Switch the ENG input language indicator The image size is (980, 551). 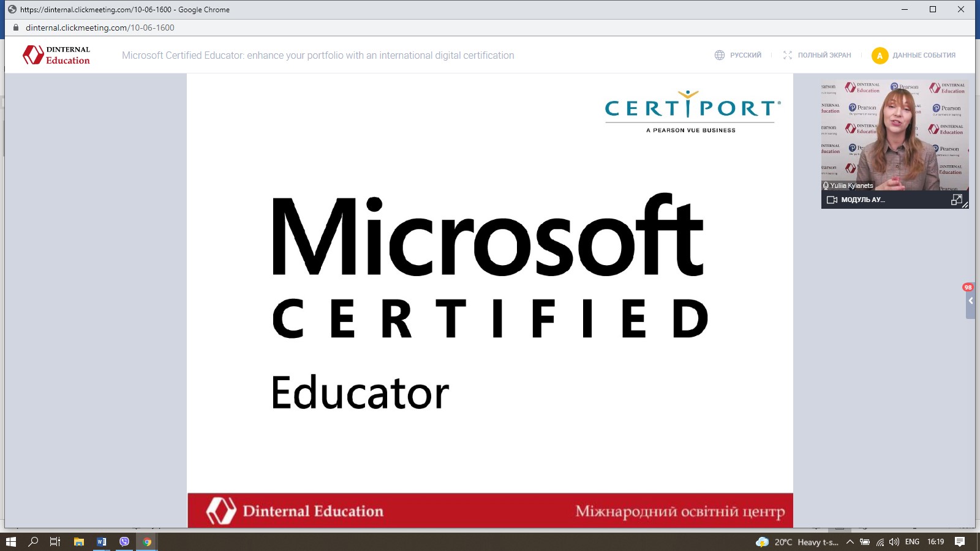tap(912, 542)
